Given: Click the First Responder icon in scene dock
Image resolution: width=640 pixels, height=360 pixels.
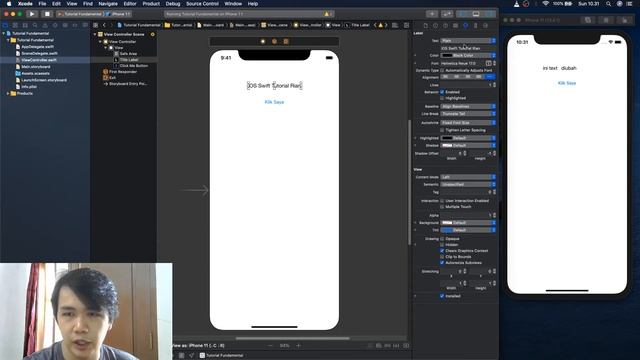Looking at the screenshot, I should [x=274, y=41].
